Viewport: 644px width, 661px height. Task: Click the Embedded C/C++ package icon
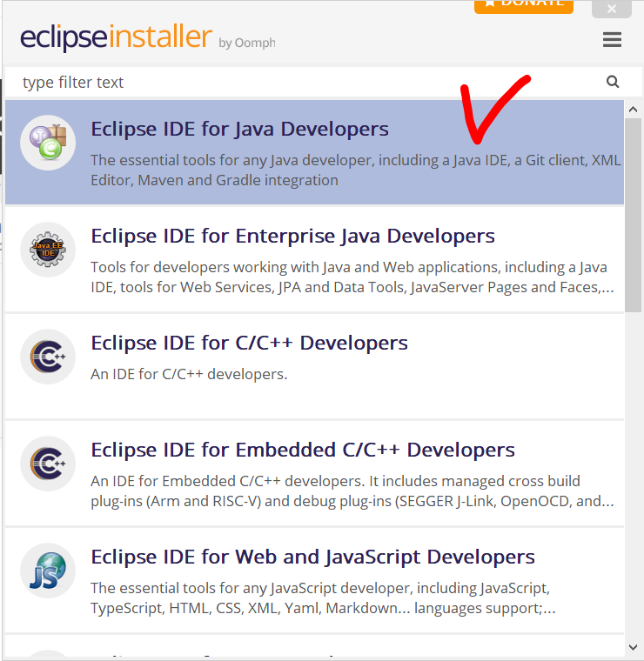coord(48,464)
